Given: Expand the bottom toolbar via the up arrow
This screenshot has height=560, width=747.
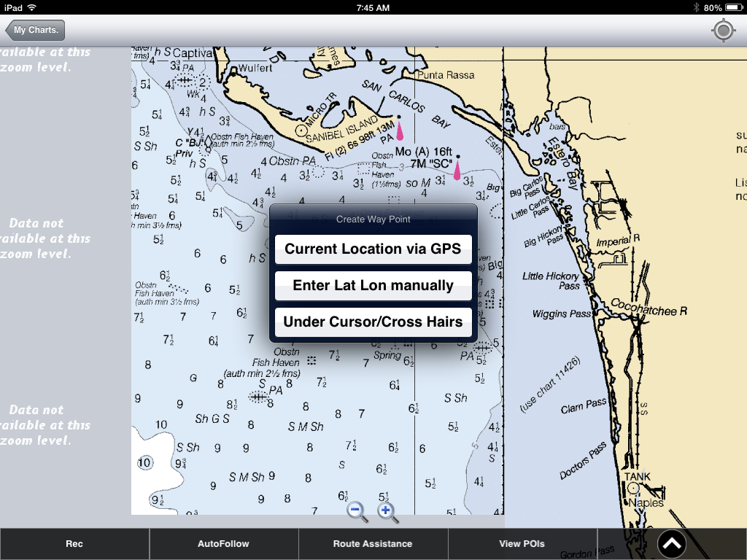Looking at the screenshot, I should [x=671, y=543].
